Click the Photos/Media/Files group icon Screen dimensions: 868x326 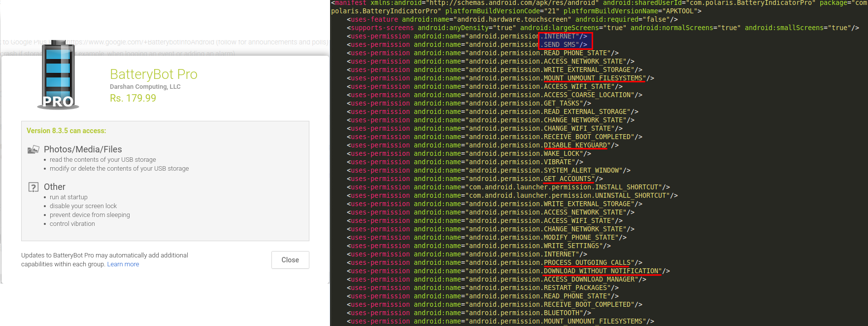pos(33,149)
